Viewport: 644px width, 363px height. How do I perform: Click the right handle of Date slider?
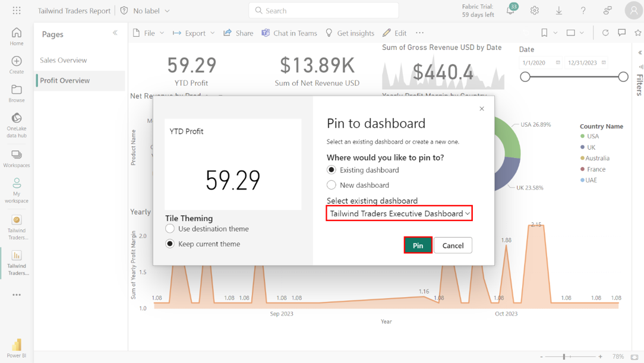(623, 77)
